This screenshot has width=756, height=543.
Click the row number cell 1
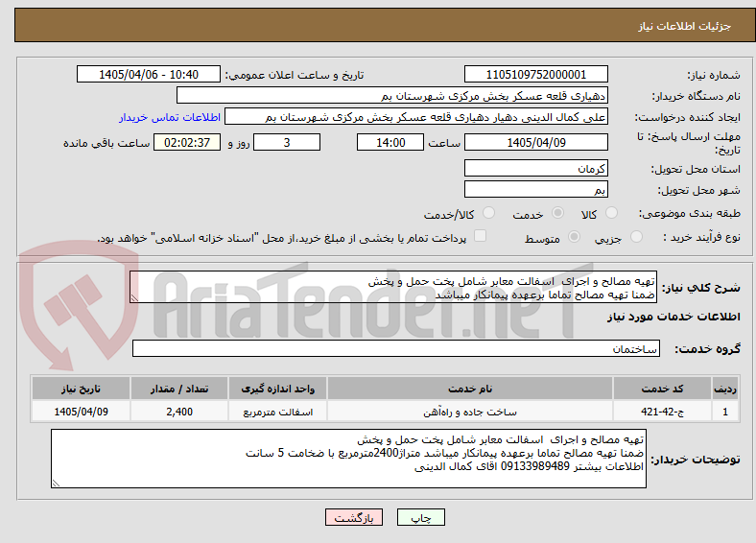725,412
